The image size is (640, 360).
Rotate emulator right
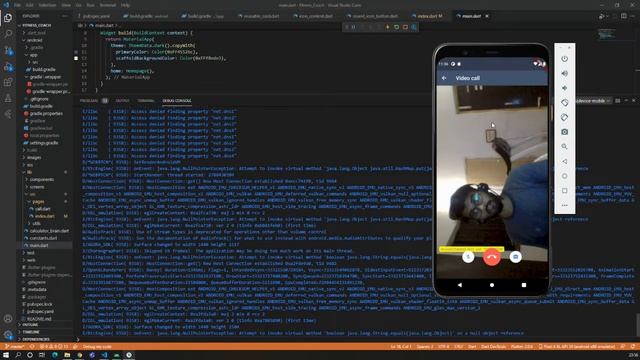tap(564, 118)
